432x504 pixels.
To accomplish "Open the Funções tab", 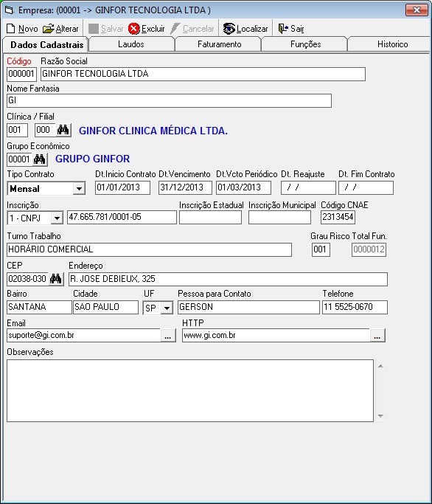I will (305, 44).
